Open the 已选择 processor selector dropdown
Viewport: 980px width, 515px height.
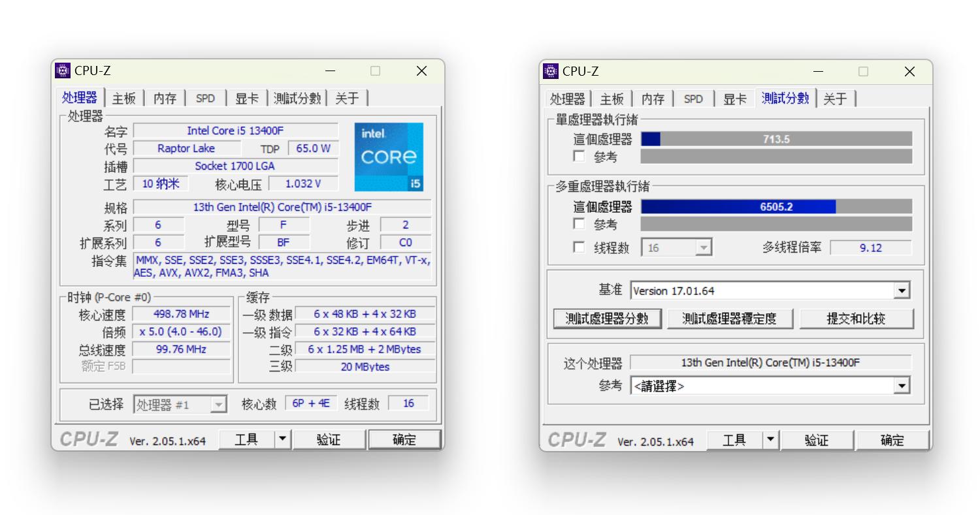coord(218,403)
